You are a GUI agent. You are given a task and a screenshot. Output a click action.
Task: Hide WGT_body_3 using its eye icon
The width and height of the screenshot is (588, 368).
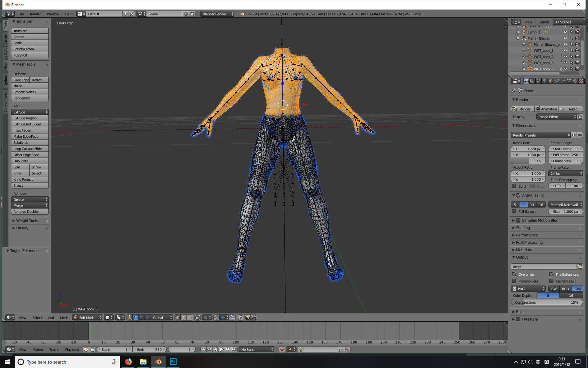(565, 63)
